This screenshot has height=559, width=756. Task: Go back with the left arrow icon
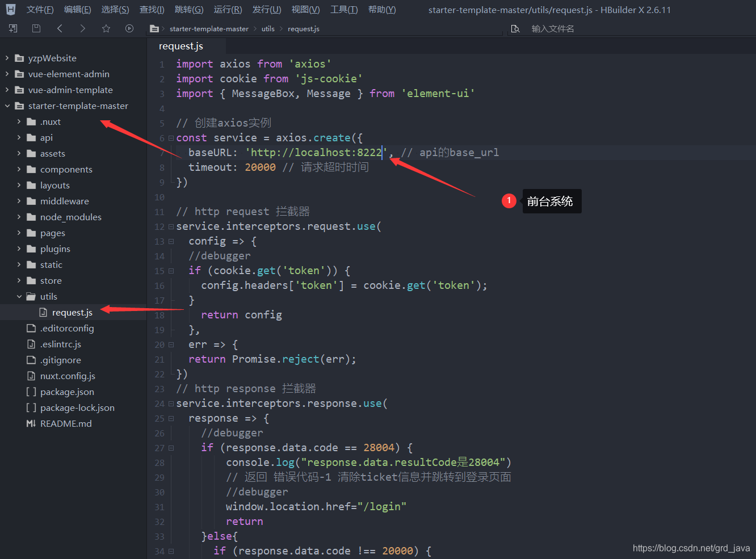[60, 28]
